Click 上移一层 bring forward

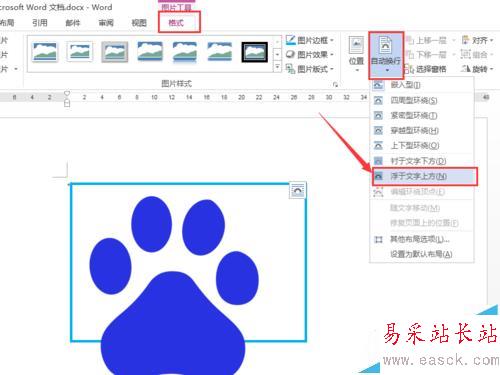[427, 41]
